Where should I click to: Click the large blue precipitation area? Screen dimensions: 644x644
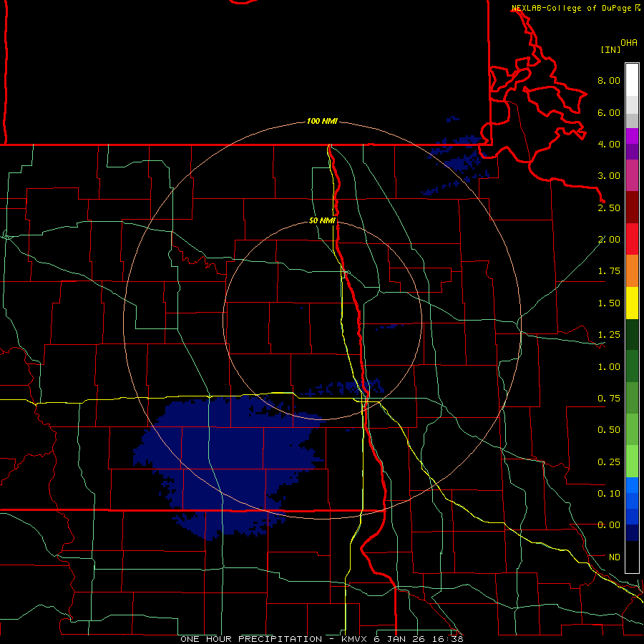coord(230,460)
